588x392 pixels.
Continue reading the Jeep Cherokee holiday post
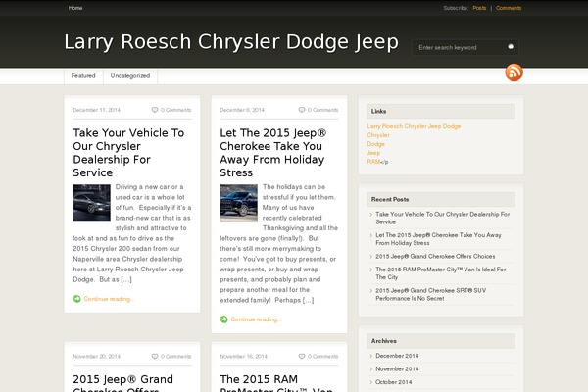[256, 319]
